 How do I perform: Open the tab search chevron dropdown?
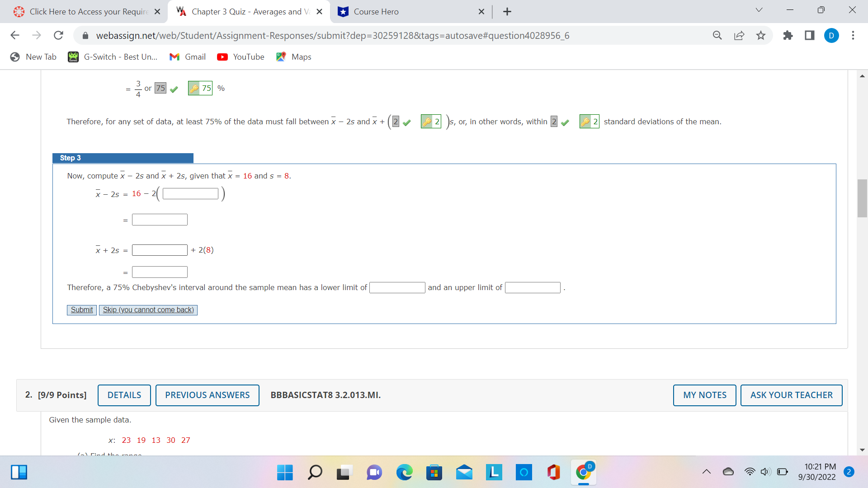pyautogui.click(x=759, y=9)
